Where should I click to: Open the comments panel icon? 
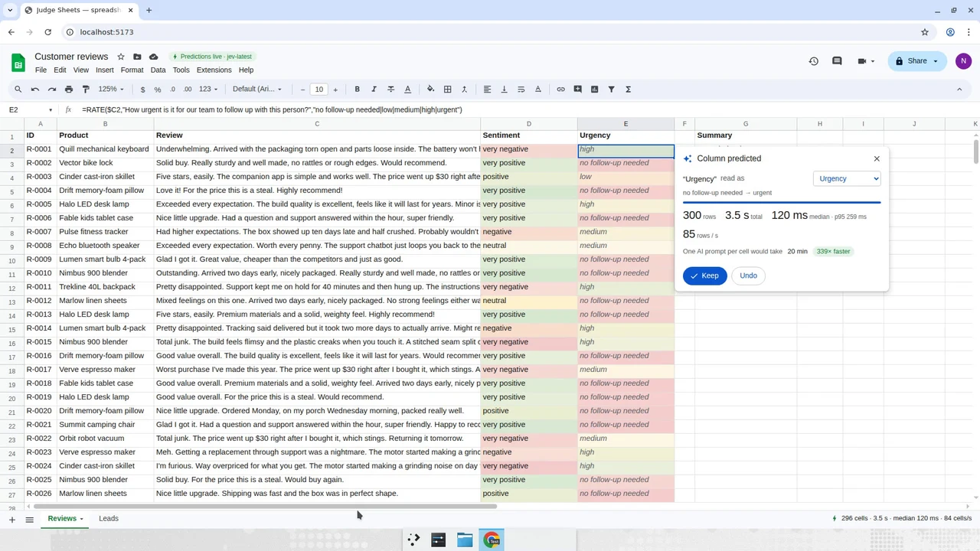(x=837, y=61)
